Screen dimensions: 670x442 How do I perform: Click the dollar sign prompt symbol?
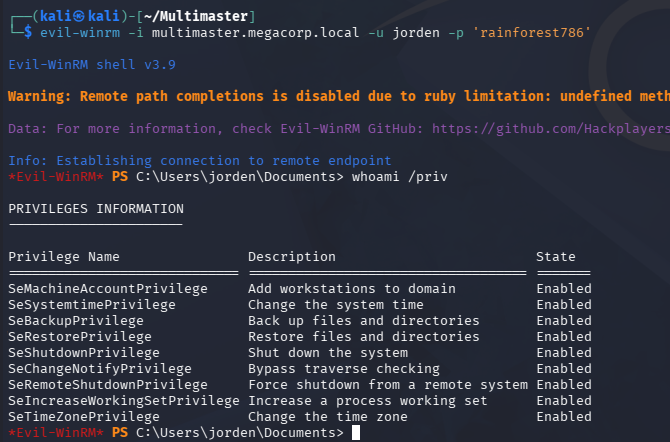(x=28, y=32)
